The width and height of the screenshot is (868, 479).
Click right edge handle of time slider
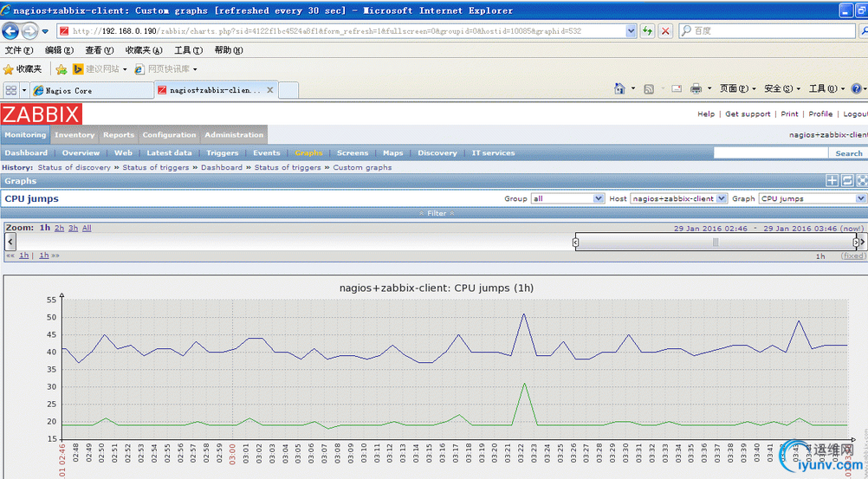pos(856,242)
